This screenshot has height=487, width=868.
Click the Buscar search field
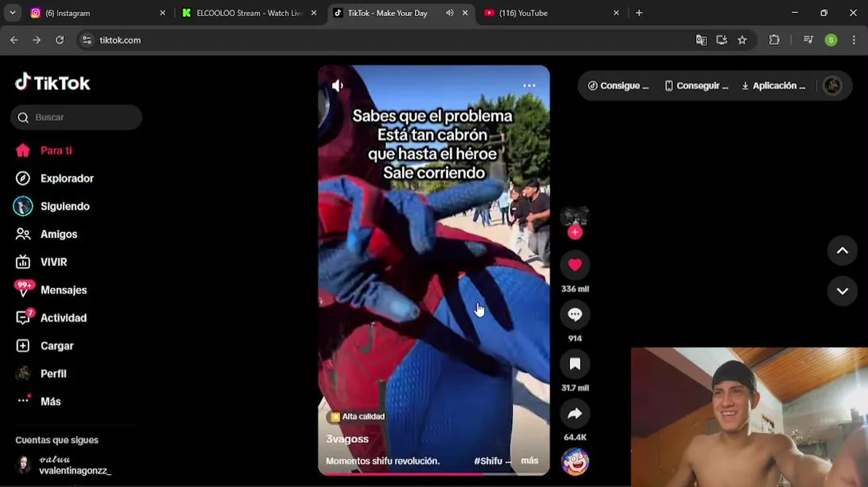coord(76,117)
